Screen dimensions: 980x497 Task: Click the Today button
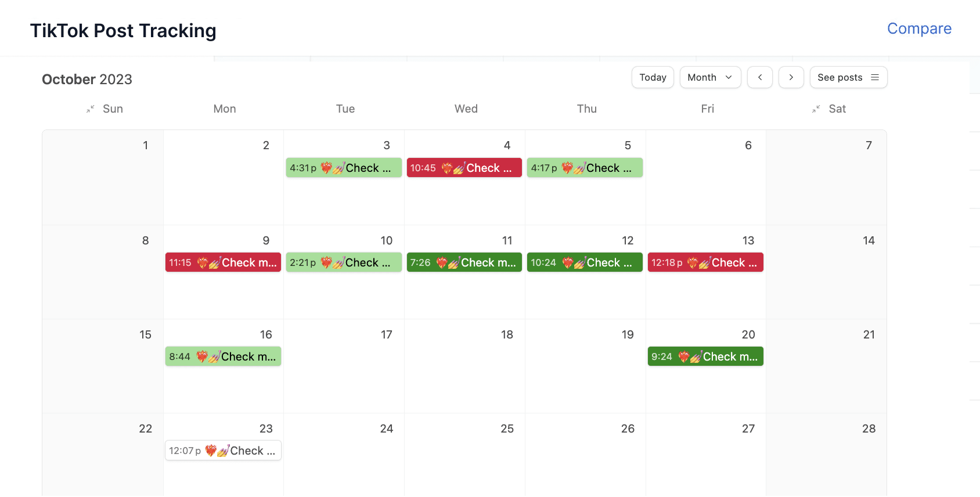[653, 77]
